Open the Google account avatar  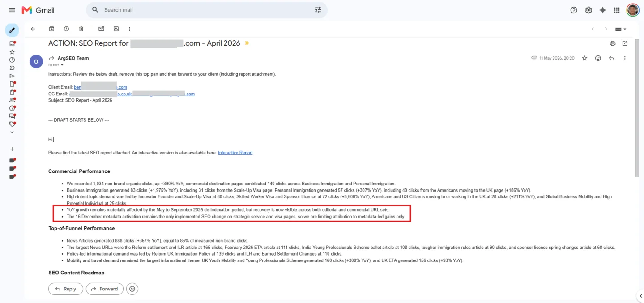[633, 10]
